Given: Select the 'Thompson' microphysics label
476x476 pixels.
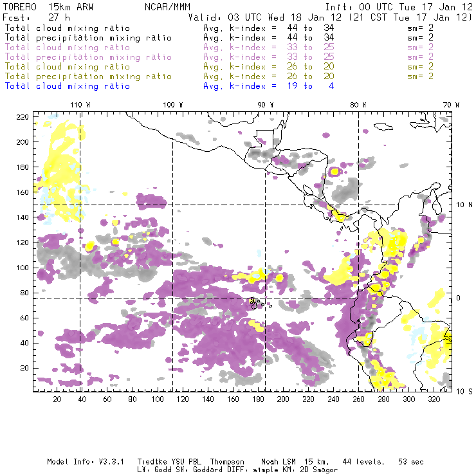Looking at the screenshot, I should (x=227, y=462).
